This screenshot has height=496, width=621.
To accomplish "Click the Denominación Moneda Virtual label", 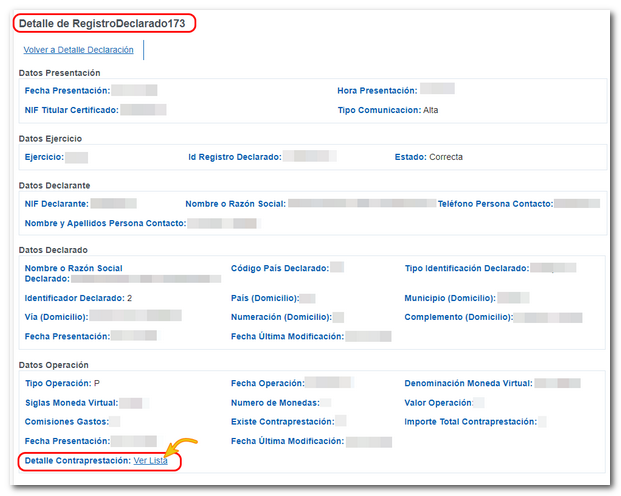I will (468, 383).
